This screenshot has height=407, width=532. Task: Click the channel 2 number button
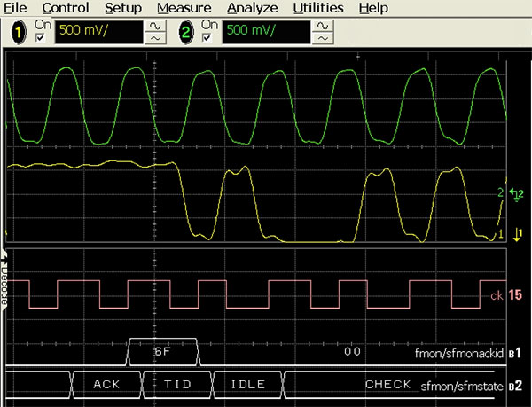[x=186, y=32]
